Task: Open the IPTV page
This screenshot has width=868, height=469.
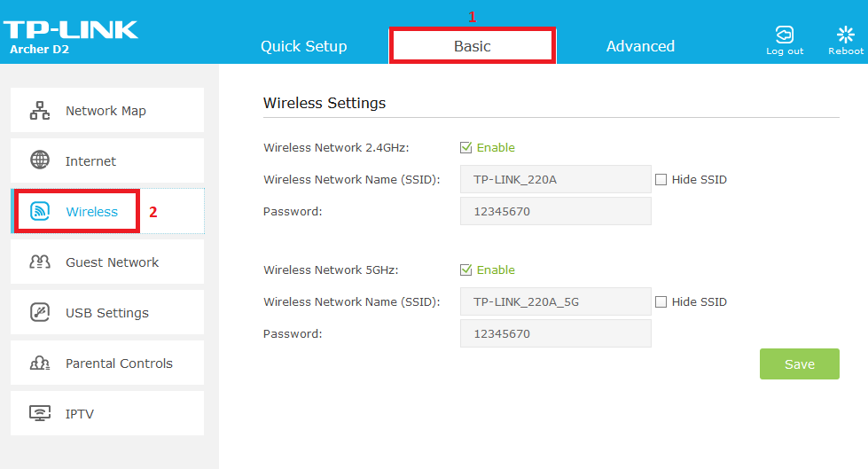Action: 107,413
